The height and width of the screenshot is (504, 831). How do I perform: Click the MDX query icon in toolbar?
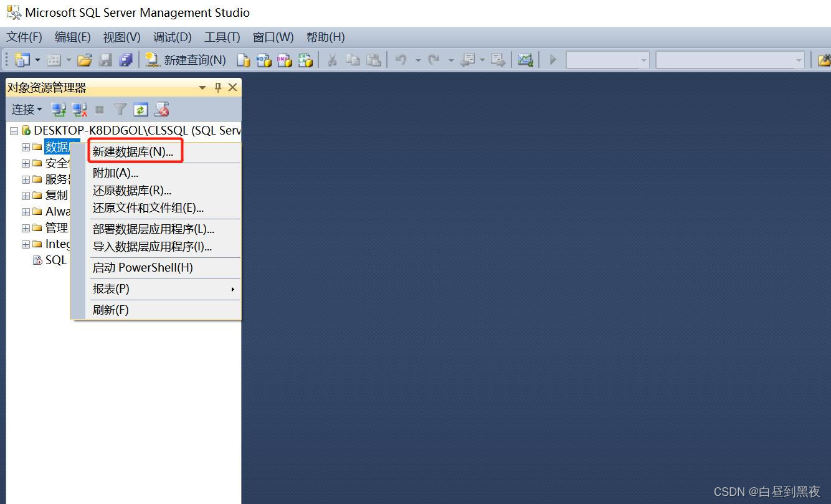(264, 60)
